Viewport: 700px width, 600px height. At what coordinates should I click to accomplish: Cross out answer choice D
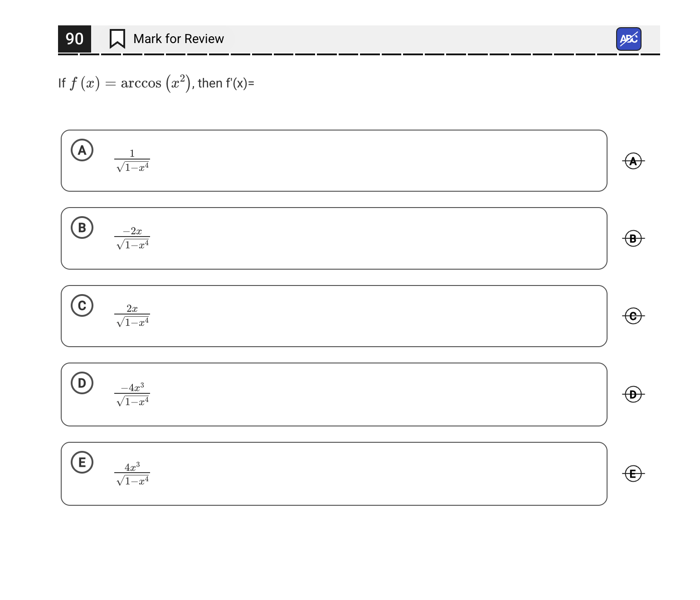(x=633, y=394)
